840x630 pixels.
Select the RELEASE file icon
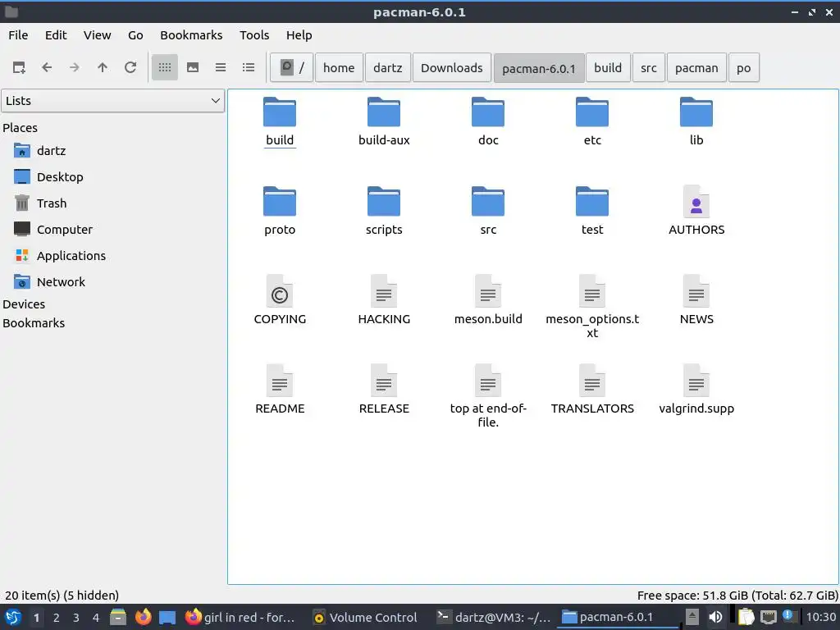(384, 381)
